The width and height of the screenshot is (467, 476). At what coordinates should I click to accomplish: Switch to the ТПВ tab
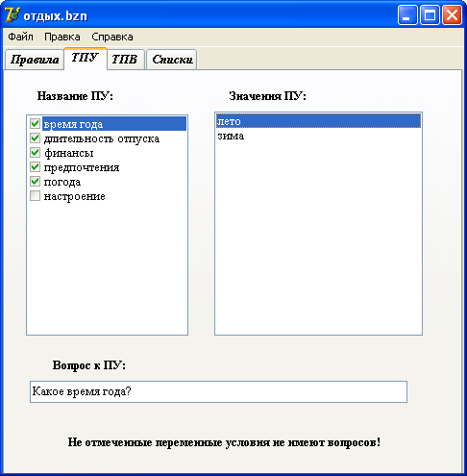pyautogui.click(x=126, y=60)
